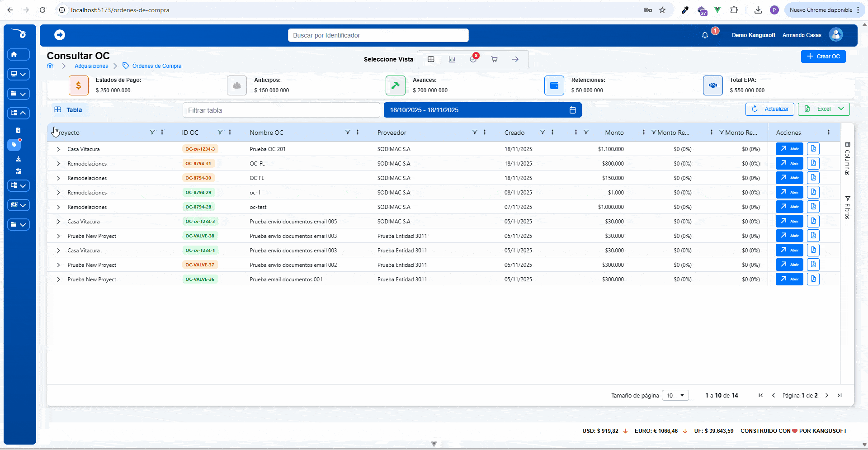The image size is (868, 450).
Task: Open the Filtros side panel tab
Action: 847,208
